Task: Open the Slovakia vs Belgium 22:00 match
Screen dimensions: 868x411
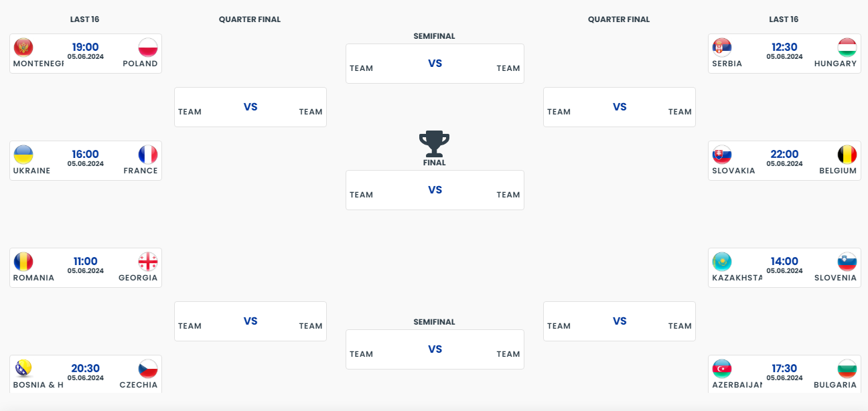Action: [784, 161]
